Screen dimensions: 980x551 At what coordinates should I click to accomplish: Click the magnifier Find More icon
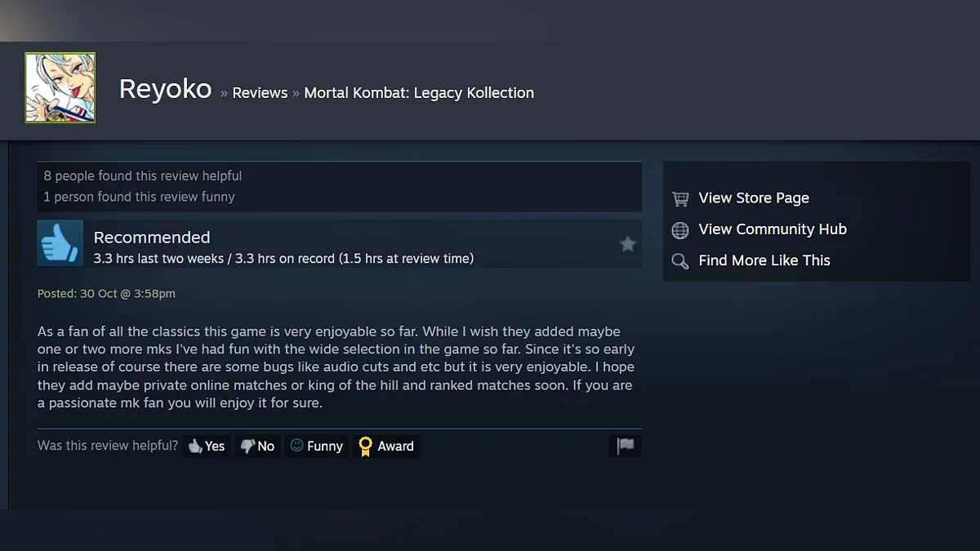(x=679, y=261)
